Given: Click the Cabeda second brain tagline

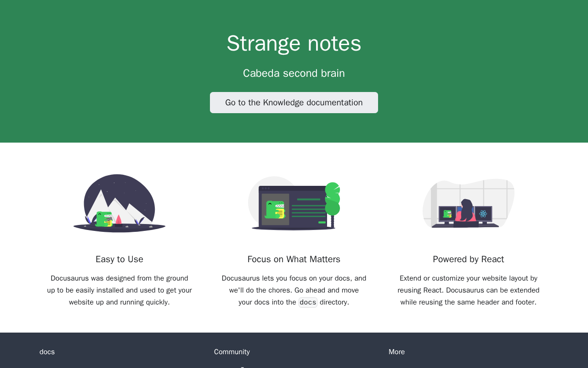Looking at the screenshot, I should click(x=294, y=73).
